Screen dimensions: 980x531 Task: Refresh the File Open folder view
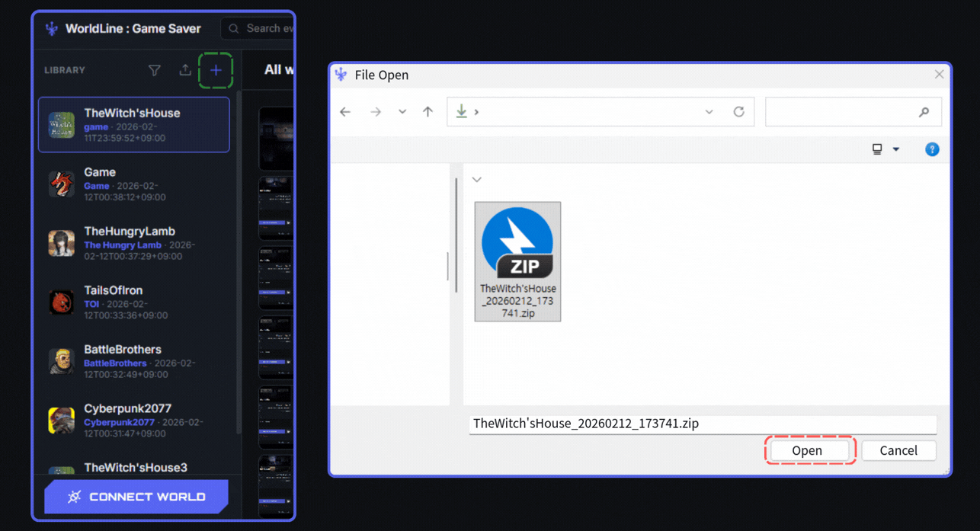click(738, 112)
